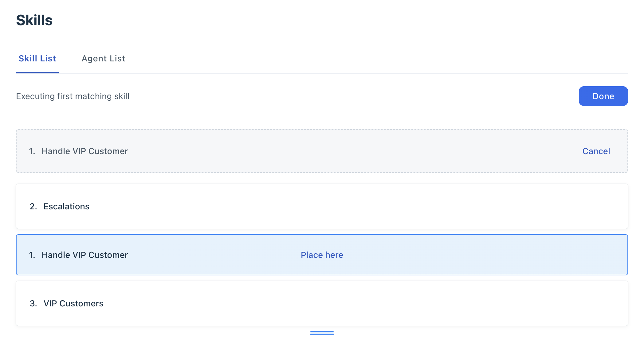Select the Escalations skill row
The image size is (644, 342).
coord(322,206)
